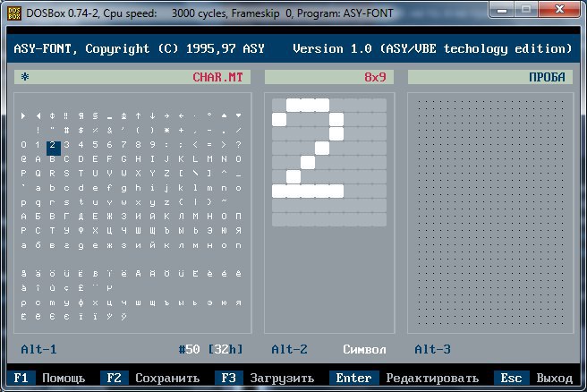Click Enter Редактировать to edit glyph
Image resolution: width=587 pixels, height=392 pixels.
tap(404, 378)
